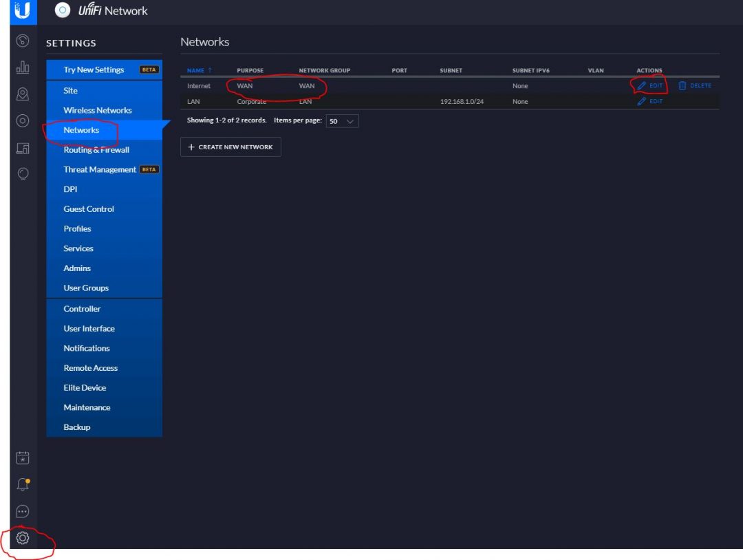
Task: Open the Chat support bubble icon
Action: (22, 511)
